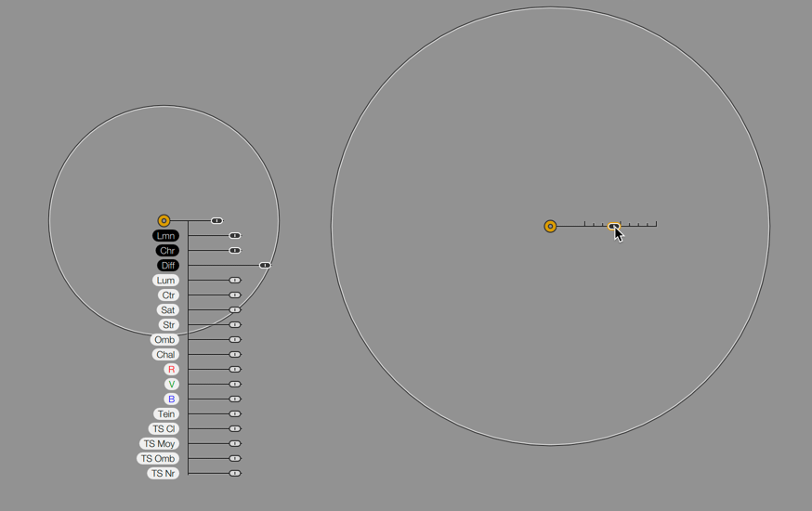
Task: Select the Lum label
Action: pyautogui.click(x=165, y=280)
